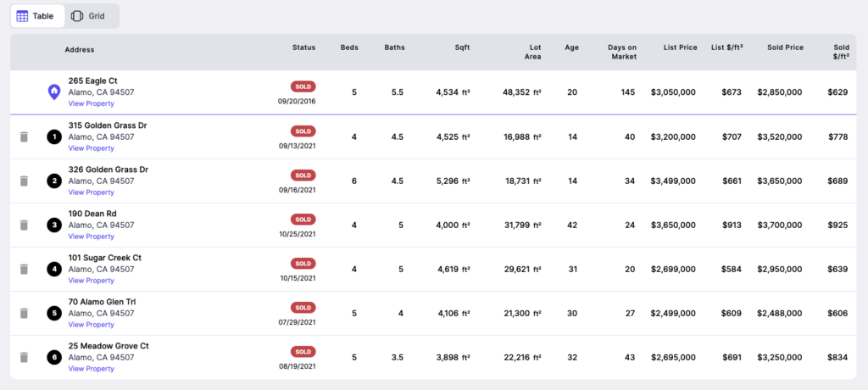This screenshot has width=868, height=390.
Task: Open View Property for 265 Eagle Ct
Action: click(92, 103)
